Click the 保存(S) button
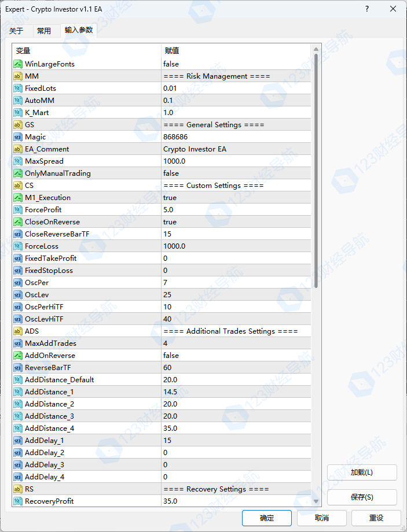This screenshot has height=532, width=407. 362,497
